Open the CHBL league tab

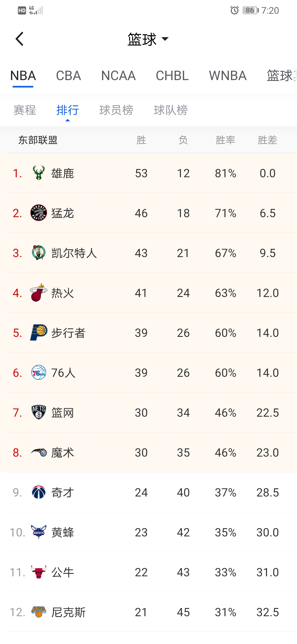[x=172, y=76]
